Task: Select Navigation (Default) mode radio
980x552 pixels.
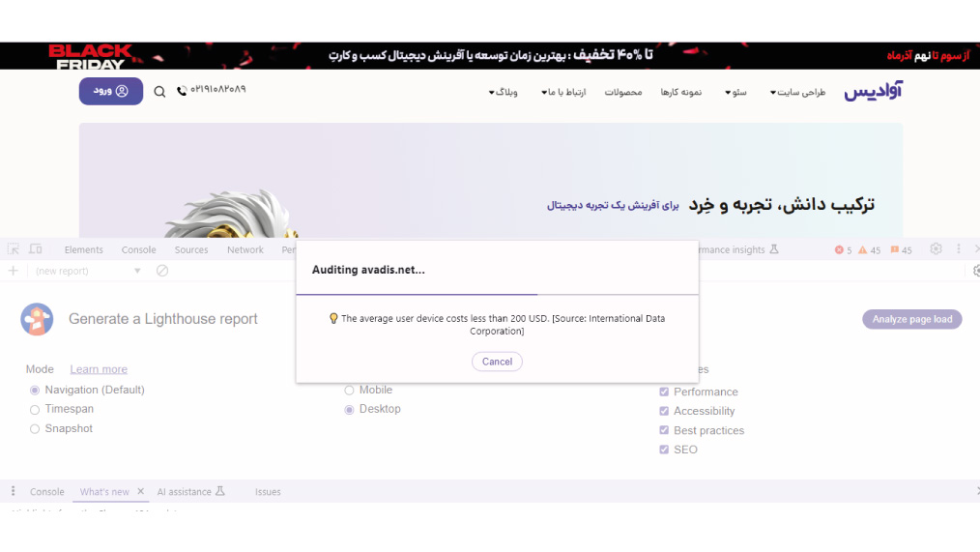Action: click(x=35, y=391)
